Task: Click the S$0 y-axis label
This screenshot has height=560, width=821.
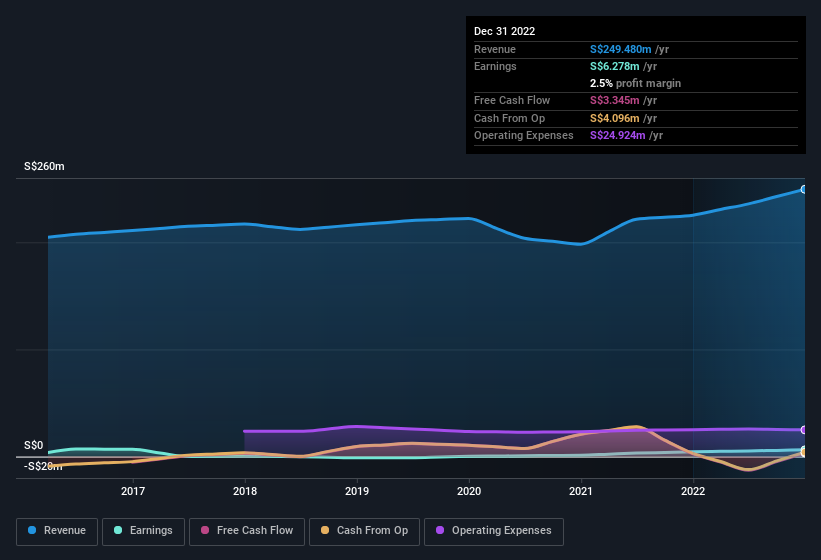Action: click(x=34, y=445)
